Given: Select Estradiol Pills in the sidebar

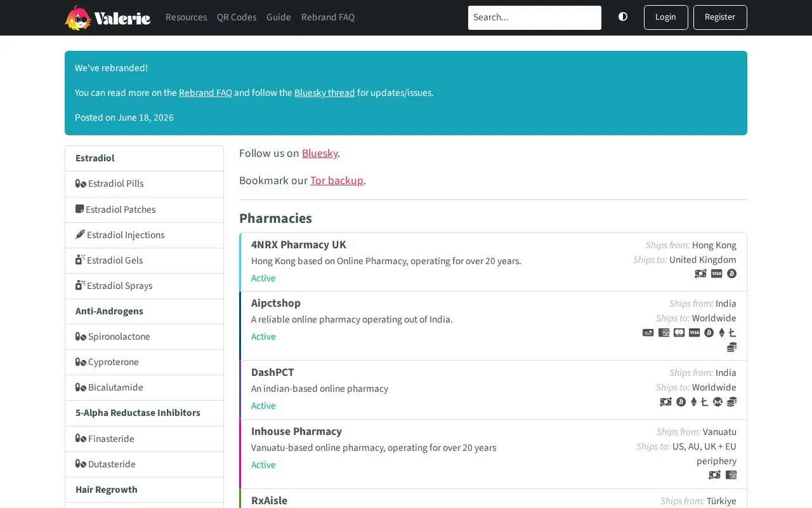Looking at the screenshot, I should (144, 184).
